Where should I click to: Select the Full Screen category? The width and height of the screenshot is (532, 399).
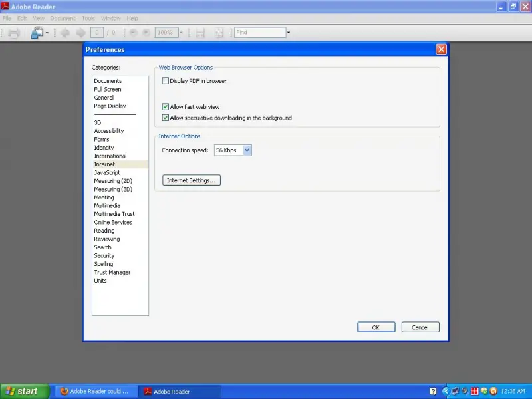pyautogui.click(x=108, y=89)
